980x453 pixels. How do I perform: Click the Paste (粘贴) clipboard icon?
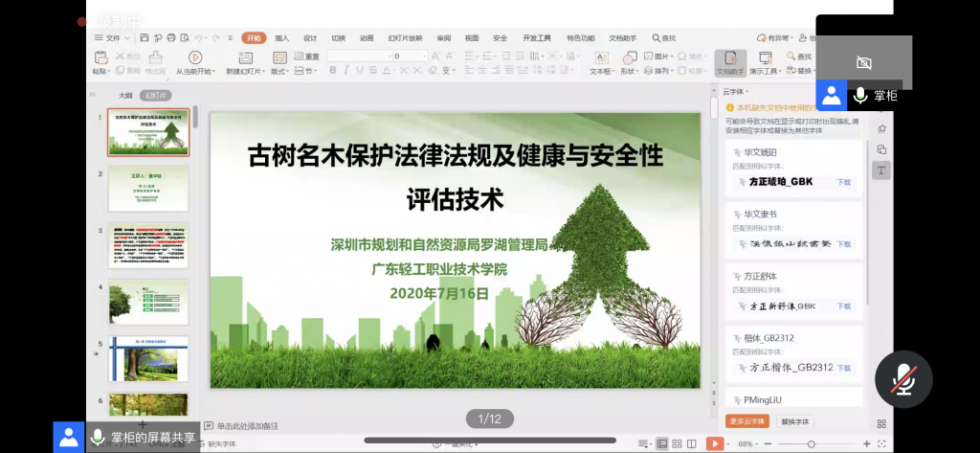point(100,58)
